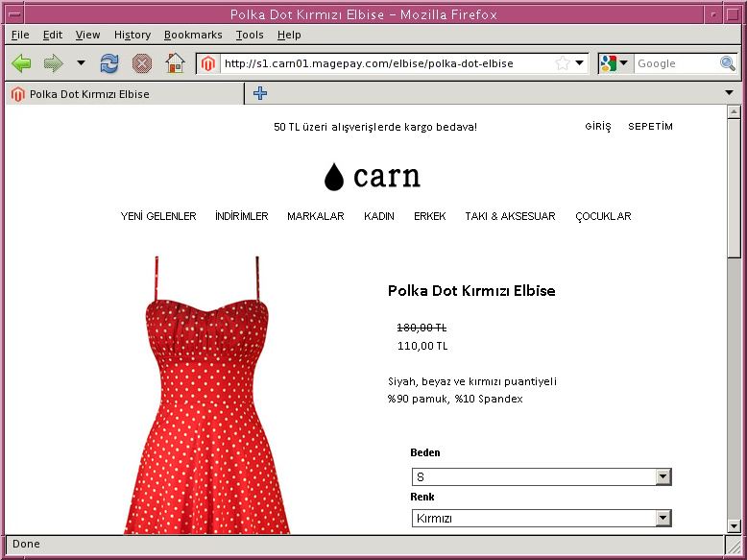Click the Magento site icon in address bar
The width and height of the screenshot is (747, 560).
click(208, 63)
